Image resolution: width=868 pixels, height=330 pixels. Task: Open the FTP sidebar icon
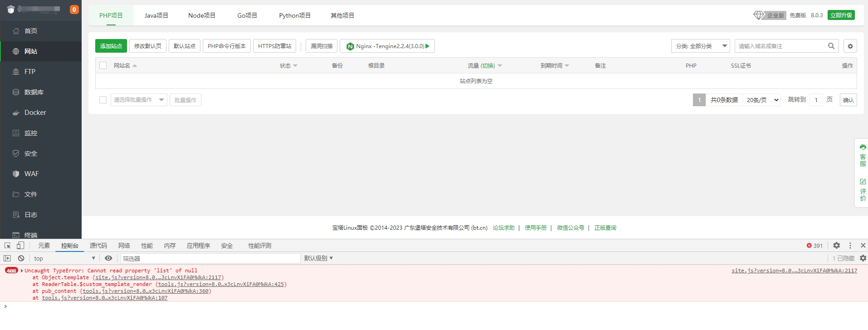16,72
